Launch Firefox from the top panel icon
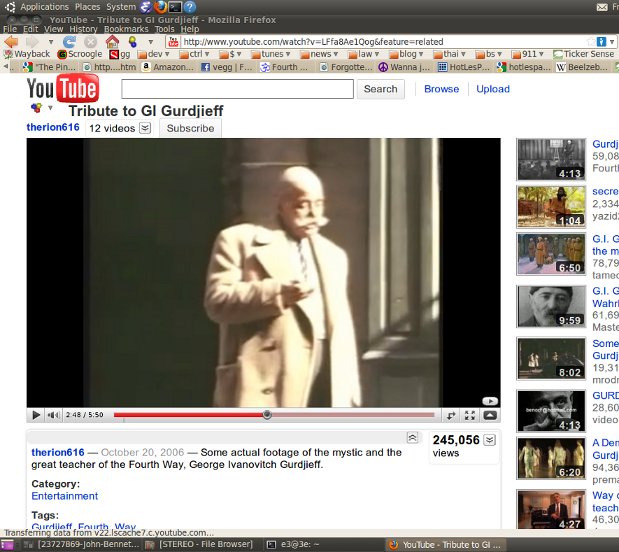This screenshot has width=619, height=552. [159, 6]
